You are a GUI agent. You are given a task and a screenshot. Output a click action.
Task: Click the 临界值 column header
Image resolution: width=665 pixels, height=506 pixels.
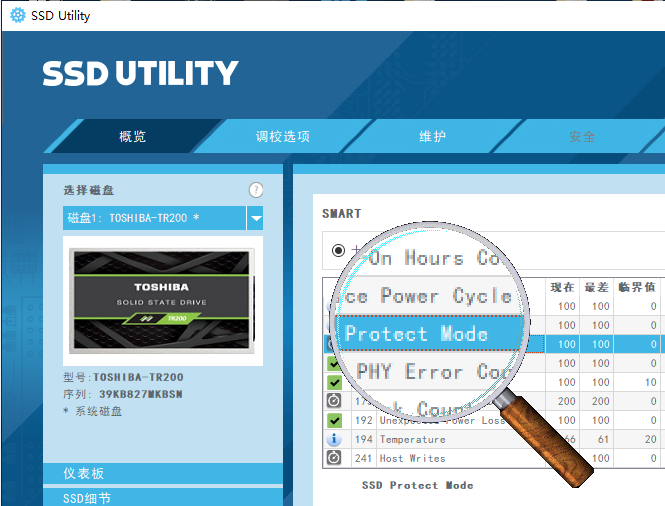click(637, 287)
